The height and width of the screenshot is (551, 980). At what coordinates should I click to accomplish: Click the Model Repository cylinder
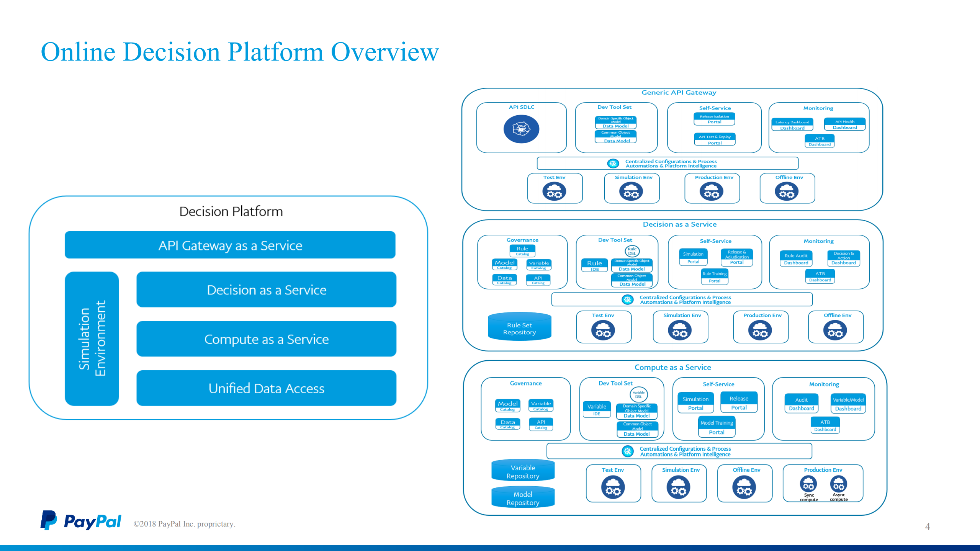point(523,498)
